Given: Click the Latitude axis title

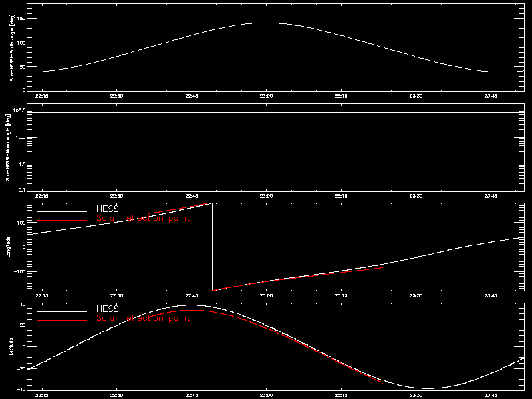Looking at the screenshot, I should click(11, 346).
